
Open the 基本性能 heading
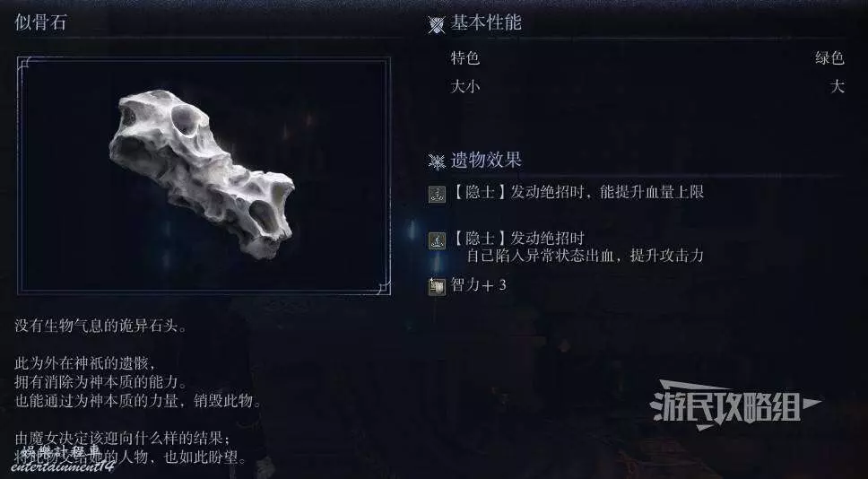(x=485, y=22)
